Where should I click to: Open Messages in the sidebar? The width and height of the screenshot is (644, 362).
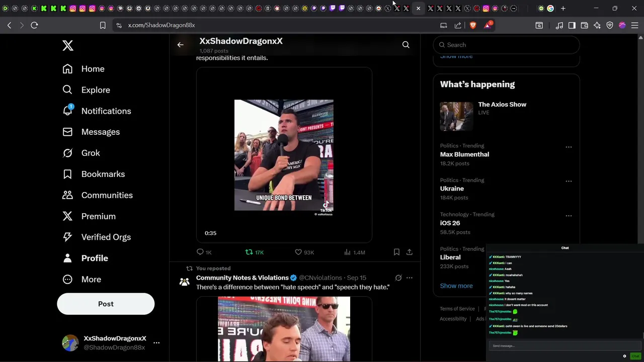pyautogui.click(x=91, y=132)
